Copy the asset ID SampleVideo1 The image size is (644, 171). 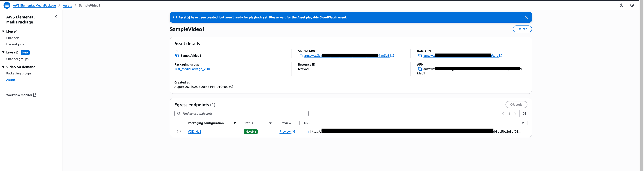coord(177,55)
